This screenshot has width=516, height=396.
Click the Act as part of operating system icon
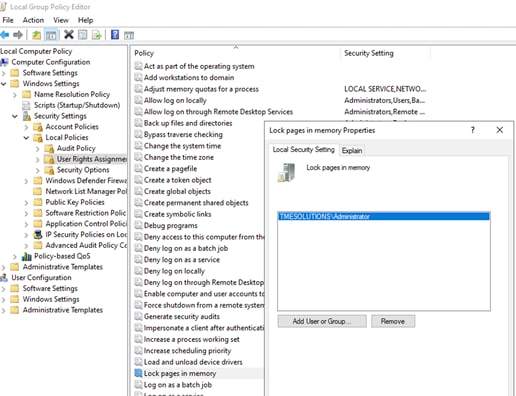coord(138,66)
